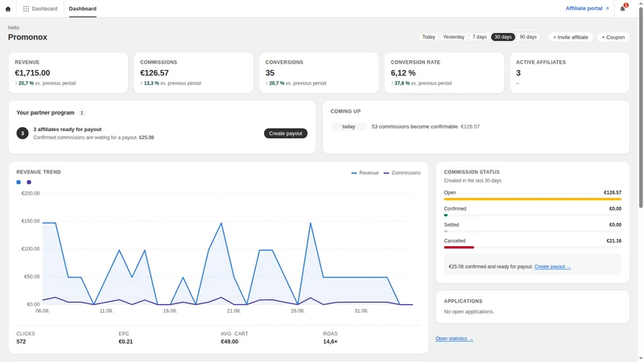Click the ROAS value 14,6×
Screen dimensions: 644x362
click(330, 341)
